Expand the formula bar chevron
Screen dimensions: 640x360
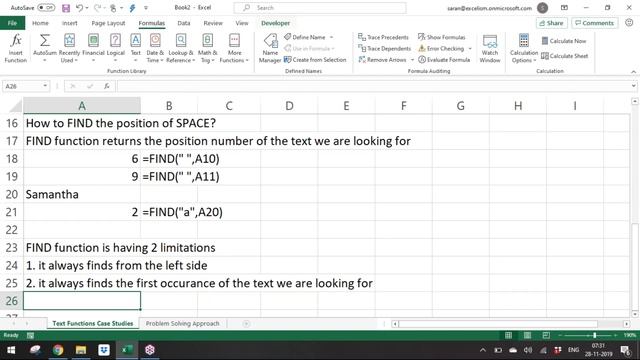click(633, 86)
